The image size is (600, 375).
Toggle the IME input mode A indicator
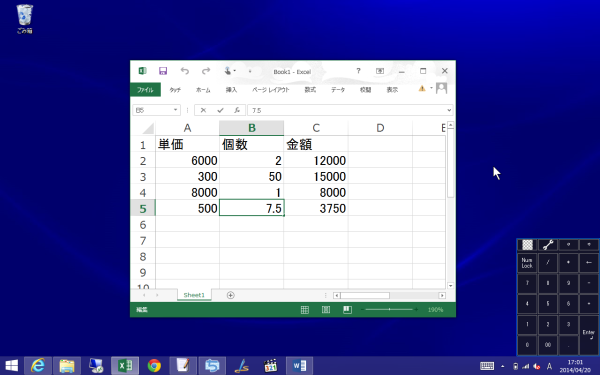(549, 366)
